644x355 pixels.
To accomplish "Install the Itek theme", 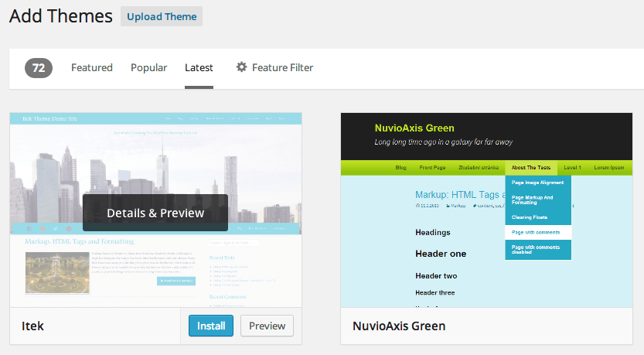I will click(211, 326).
